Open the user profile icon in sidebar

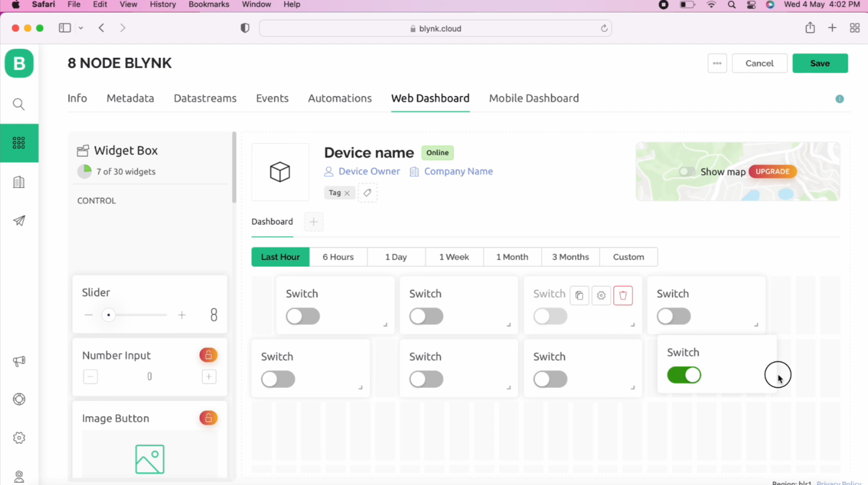(x=19, y=476)
